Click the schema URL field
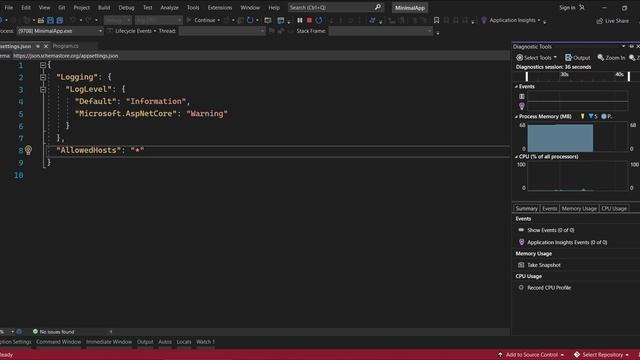 [x=260, y=56]
